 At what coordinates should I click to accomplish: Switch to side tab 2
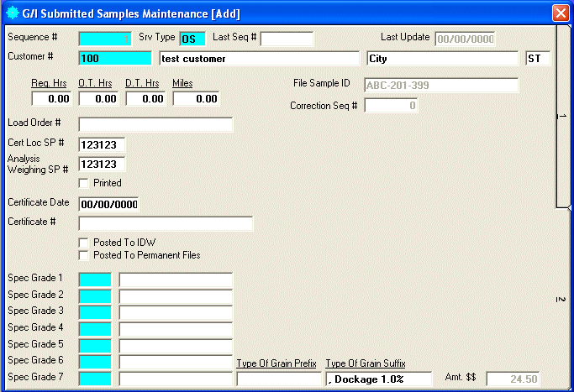563,299
